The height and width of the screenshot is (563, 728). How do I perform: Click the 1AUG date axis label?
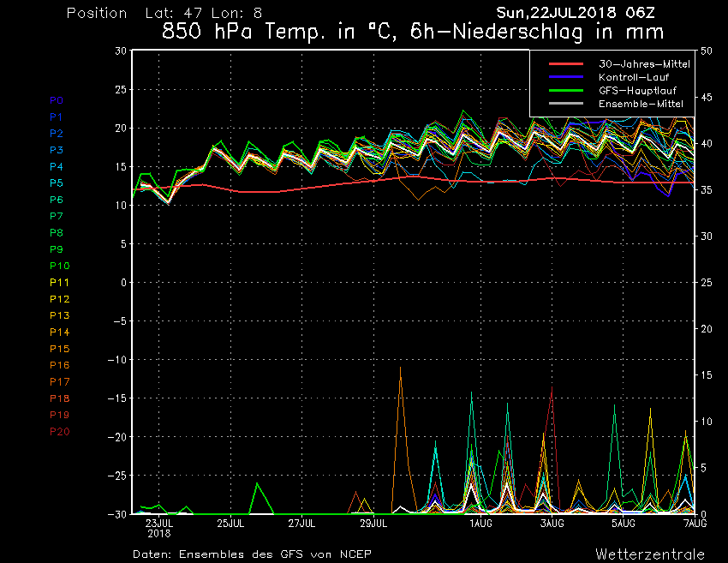pos(480,522)
